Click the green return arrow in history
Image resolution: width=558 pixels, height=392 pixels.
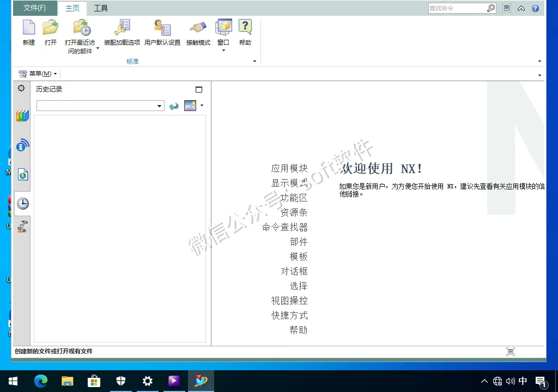click(x=174, y=106)
